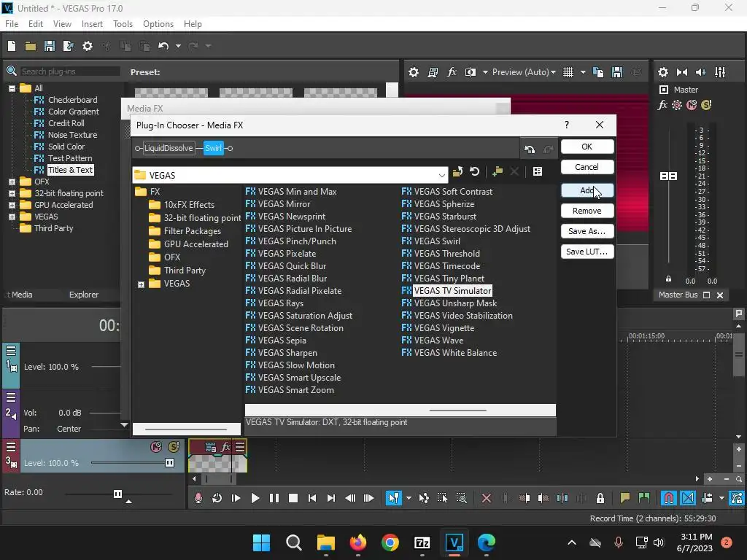Toggle loop playback button
Image resolution: width=747 pixels, height=560 pixels.
point(217,498)
